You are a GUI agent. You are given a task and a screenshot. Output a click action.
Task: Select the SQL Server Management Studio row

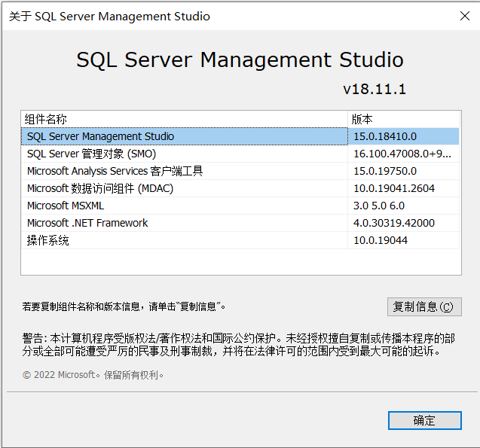(100, 136)
